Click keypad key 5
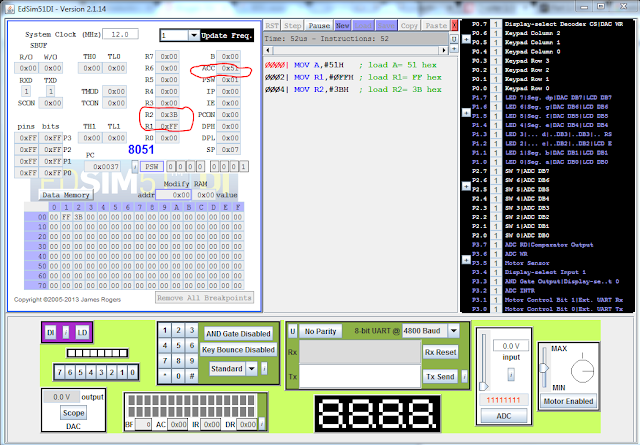This screenshot has height=445, width=640. [178, 345]
